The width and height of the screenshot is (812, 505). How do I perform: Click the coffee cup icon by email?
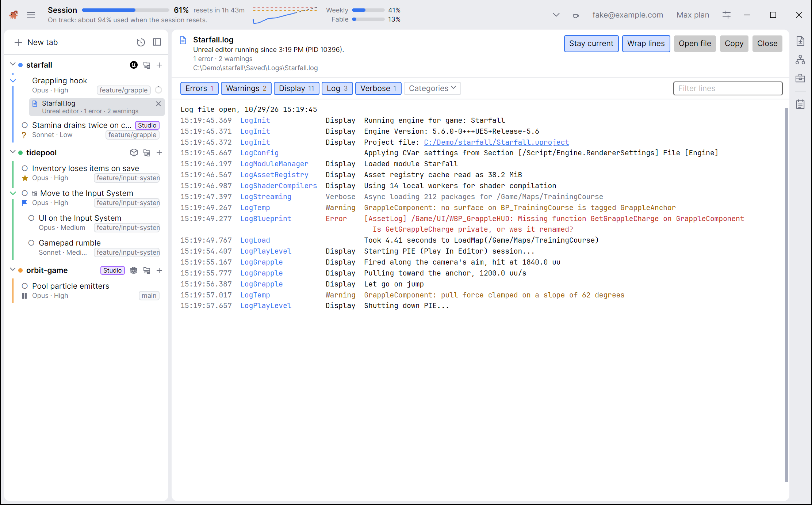point(576,16)
